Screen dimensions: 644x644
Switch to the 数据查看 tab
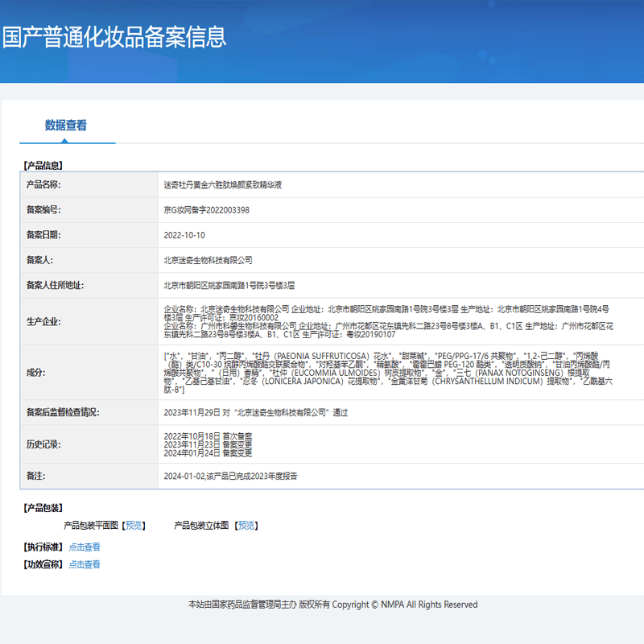tap(66, 126)
